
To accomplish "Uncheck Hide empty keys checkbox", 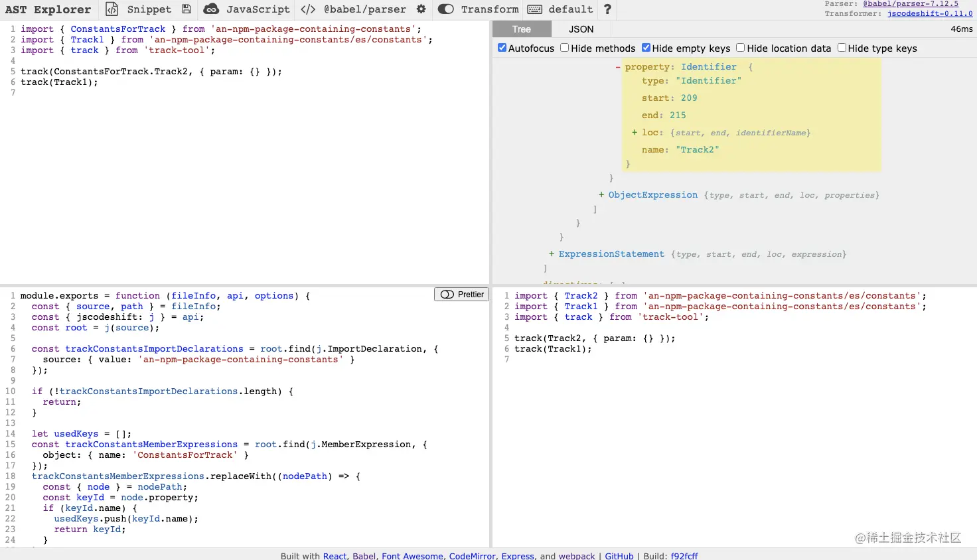I will 646,48.
